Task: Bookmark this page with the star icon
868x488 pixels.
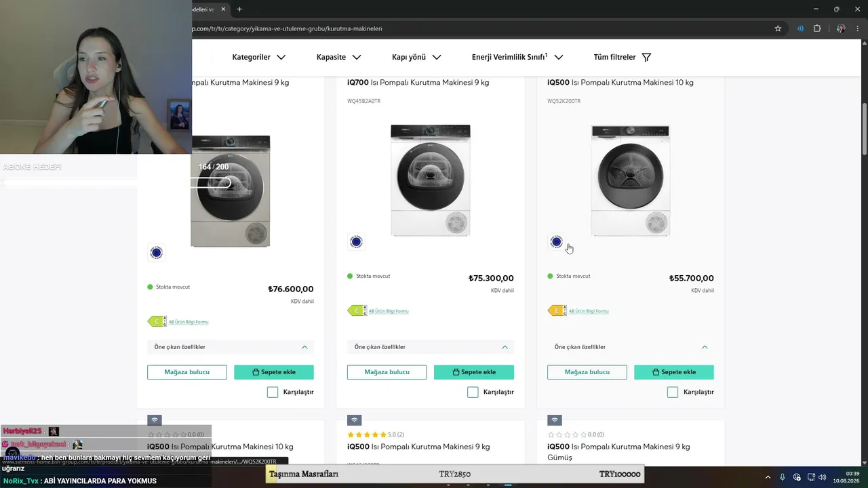Action: [x=778, y=28]
